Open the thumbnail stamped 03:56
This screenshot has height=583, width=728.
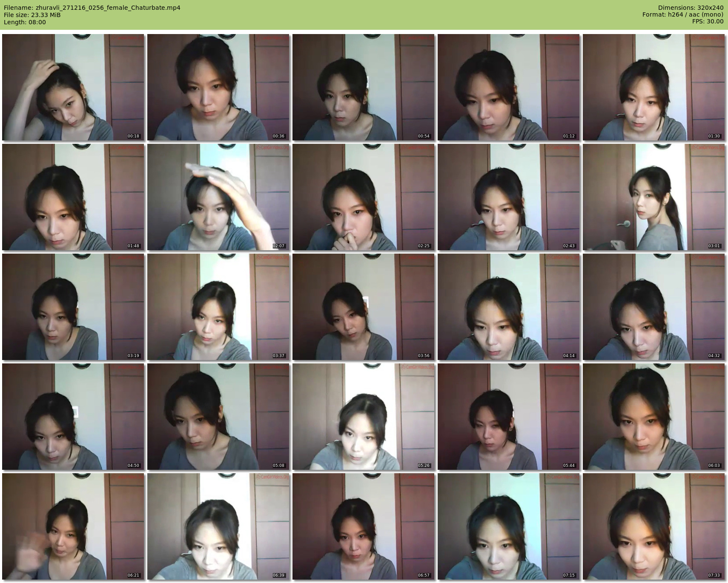(x=363, y=307)
